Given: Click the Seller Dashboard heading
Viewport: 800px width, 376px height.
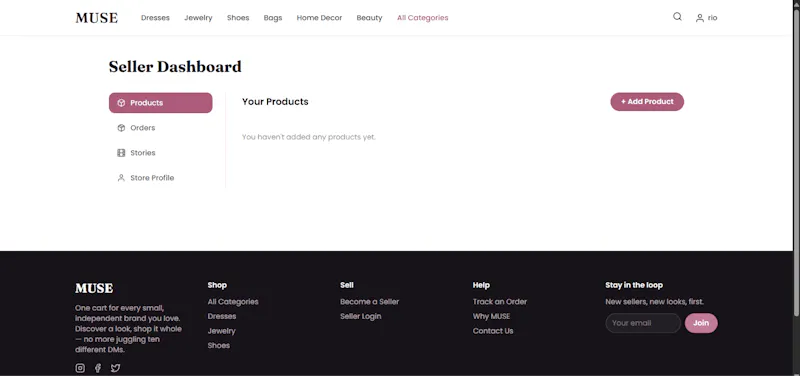Looking at the screenshot, I should 175,67.
